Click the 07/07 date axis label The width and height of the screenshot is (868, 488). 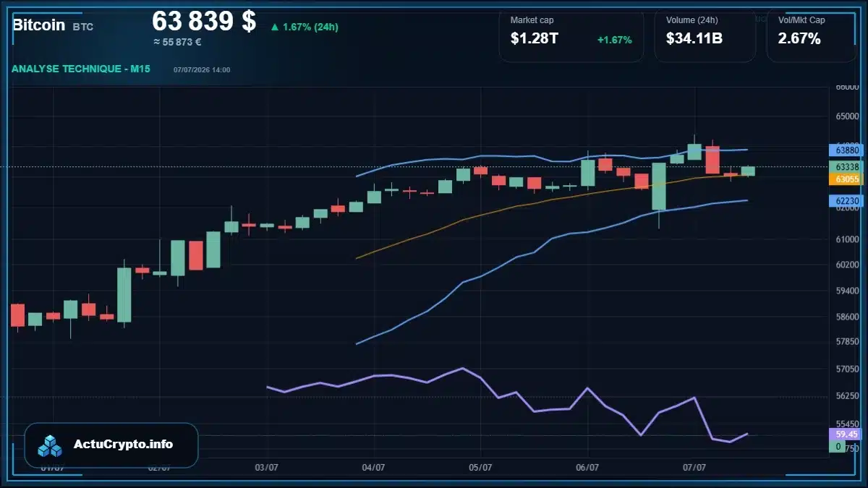694,468
